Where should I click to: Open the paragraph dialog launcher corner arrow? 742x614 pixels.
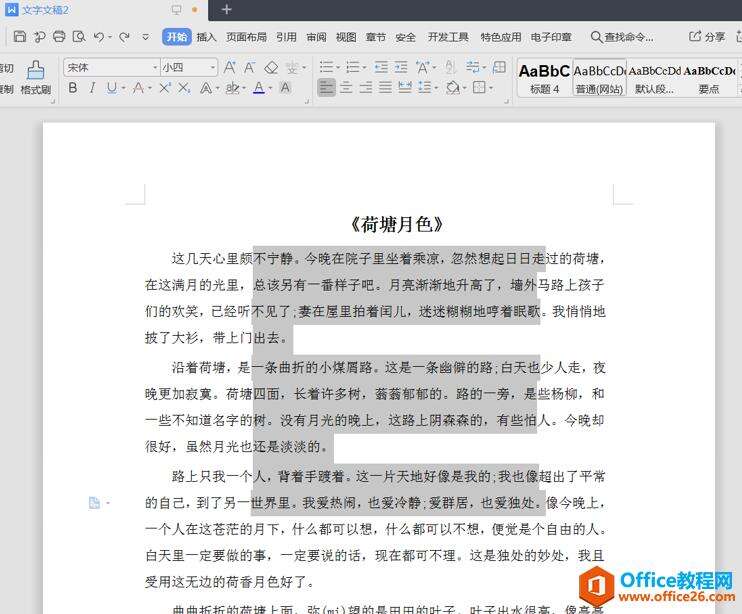click(x=507, y=101)
